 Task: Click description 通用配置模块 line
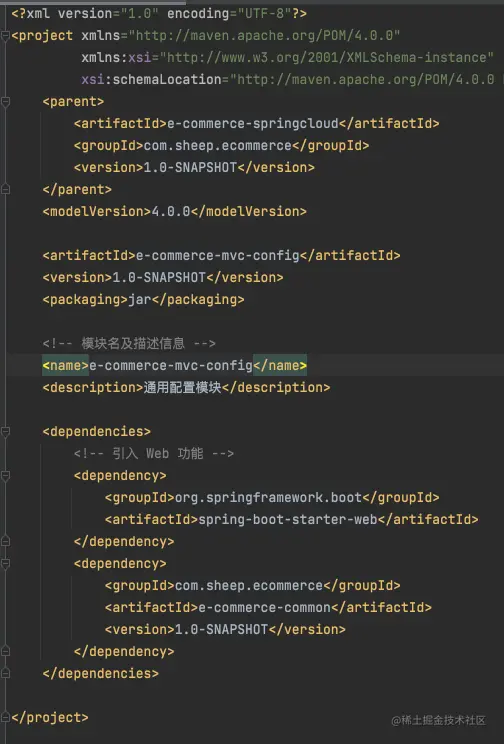pos(187,387)
